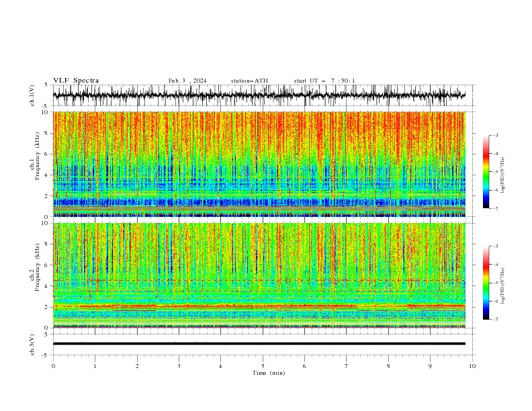Click the "ch.1(V)" axis label
The image size is (532, 411).
[x=32, y=95]
